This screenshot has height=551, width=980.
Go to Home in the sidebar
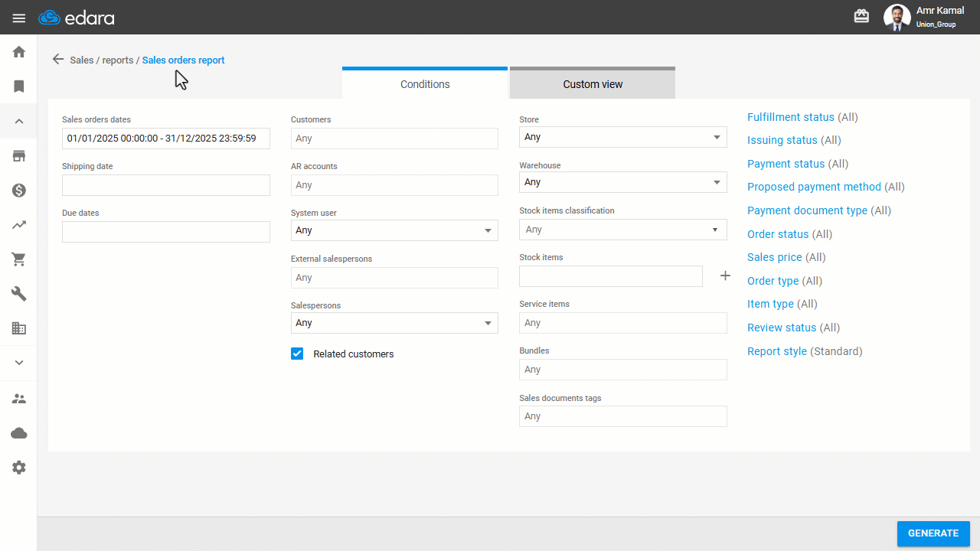click(x=19, y=52)
